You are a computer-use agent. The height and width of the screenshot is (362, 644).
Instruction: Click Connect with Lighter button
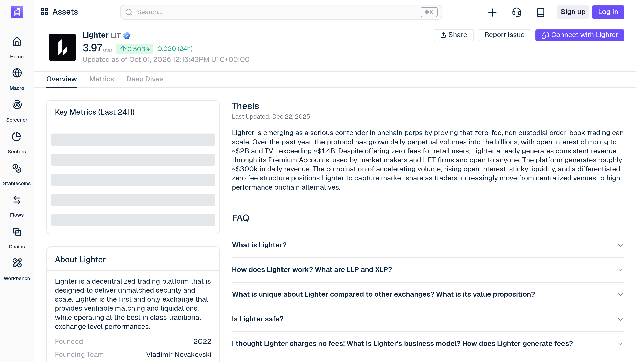tap(580, 35)
